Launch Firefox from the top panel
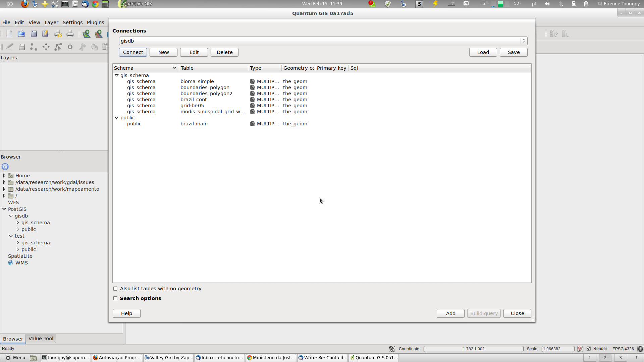The width and height of the screenshot is (644, 362). click(24, 4)
